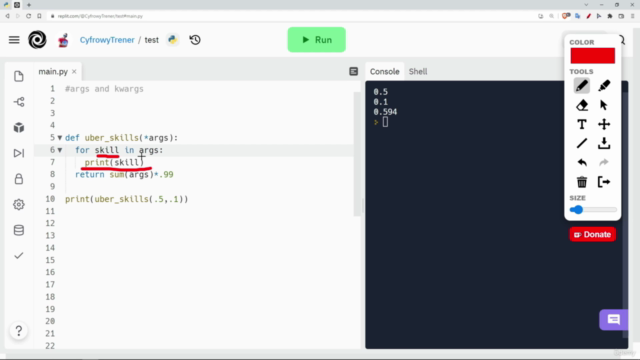Image resolution: width=640 pixels, height=360 pixels.
Task: Click the red Donate button
Action: (593, 234)
